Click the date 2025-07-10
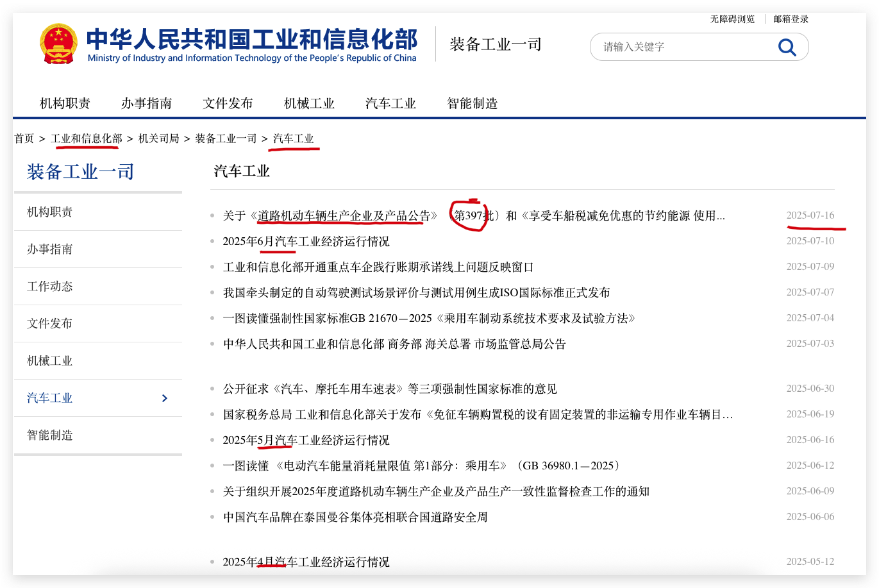The image size is (879, 588). tap(810, 241)
